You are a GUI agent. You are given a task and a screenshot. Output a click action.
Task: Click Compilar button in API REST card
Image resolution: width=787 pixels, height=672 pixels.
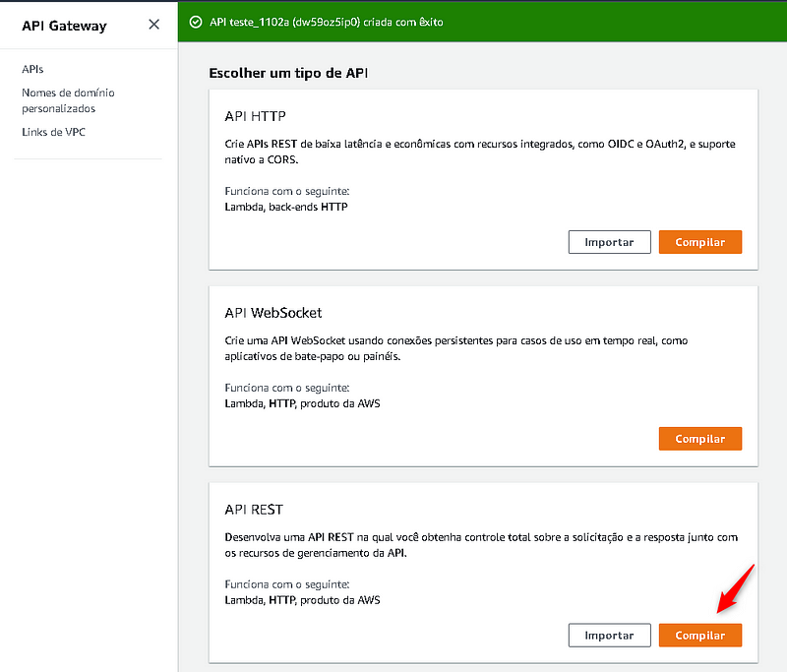700,636
